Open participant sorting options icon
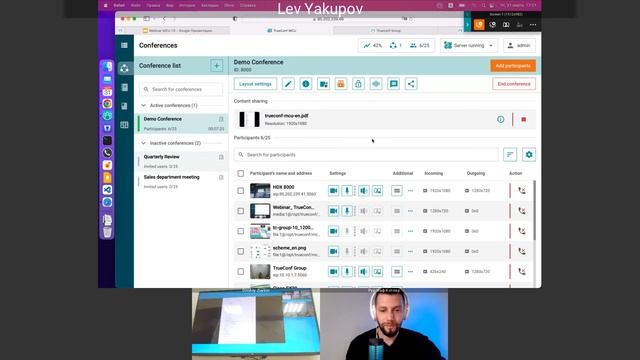 tap(510, 155)
